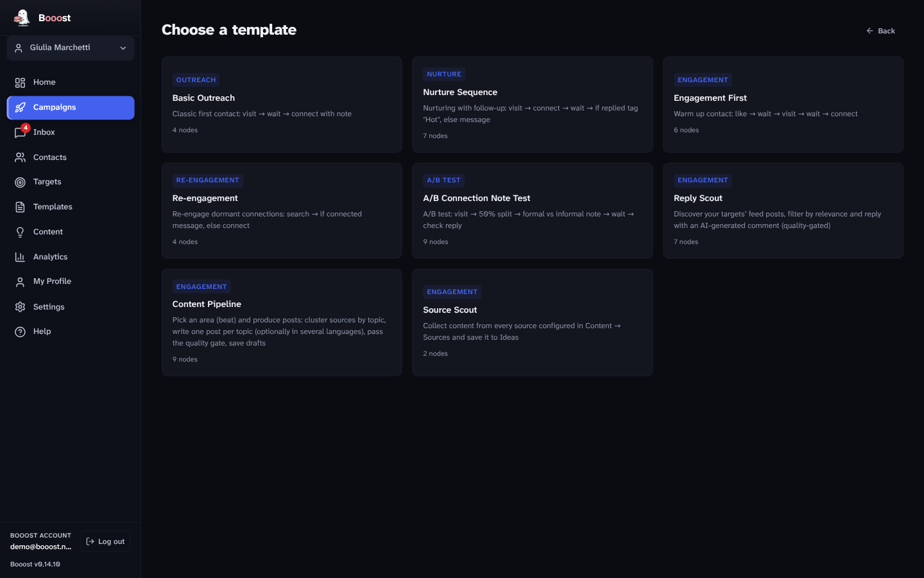Image resolution: width=924 pixels, height=578 pixels.
Task: Pick the A/B Connection Note Test template
Action: click(x=533, y=211)
